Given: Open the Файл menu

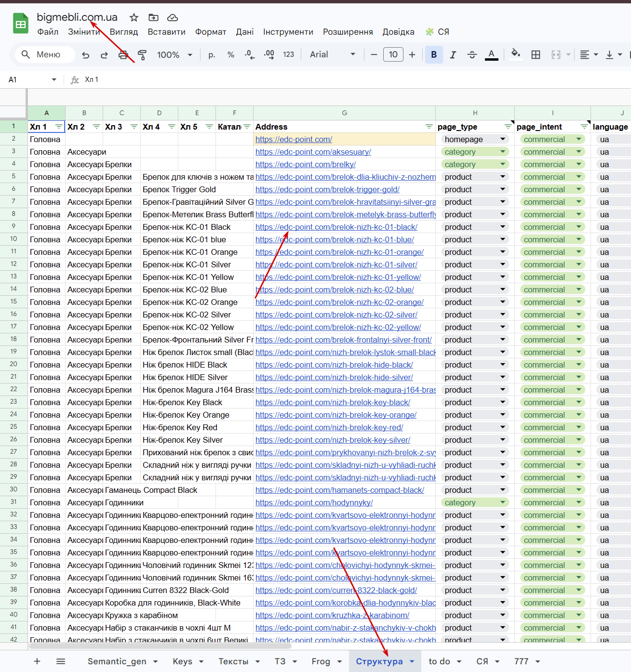Looking at the screenshot, I should click(x=48, y=32).
